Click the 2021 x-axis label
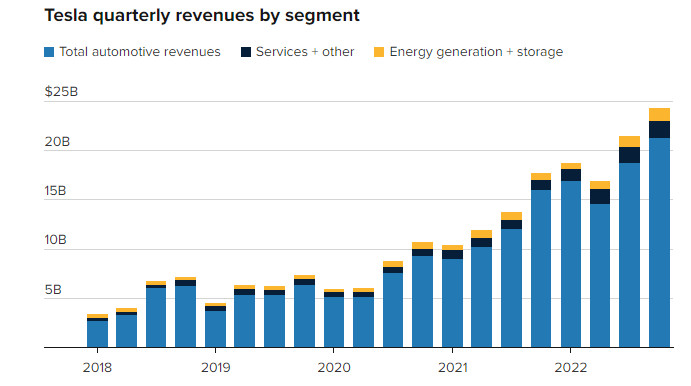This screenshot has width=691, height=386. pyautogui.click(x=453, y=367)
